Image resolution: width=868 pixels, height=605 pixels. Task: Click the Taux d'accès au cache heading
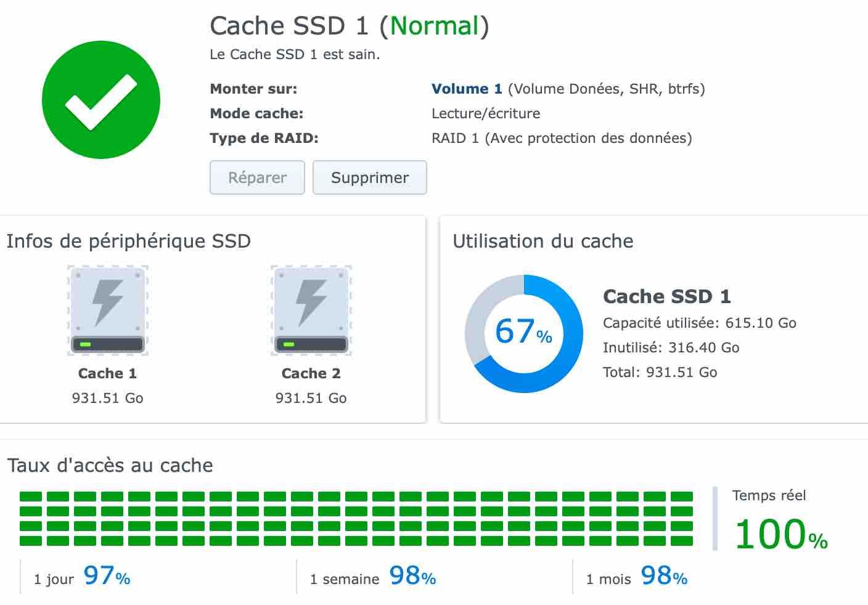tap(110, 465)
